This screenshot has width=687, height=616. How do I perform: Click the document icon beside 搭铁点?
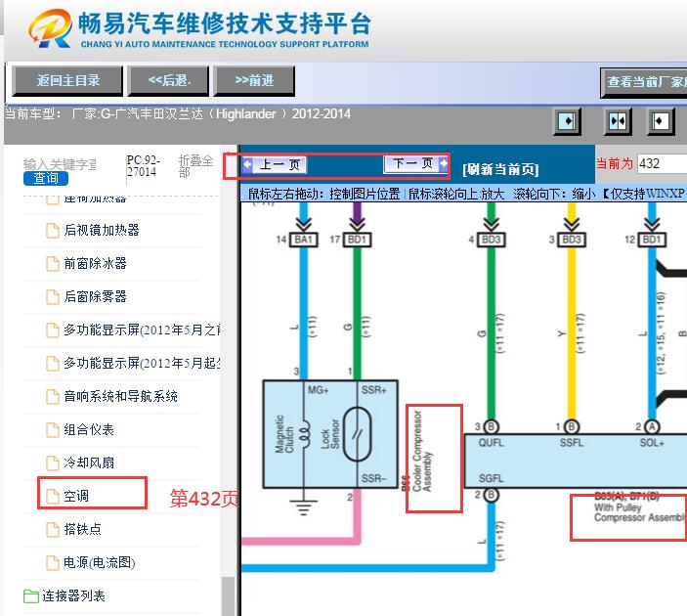(x=53, y=530)
